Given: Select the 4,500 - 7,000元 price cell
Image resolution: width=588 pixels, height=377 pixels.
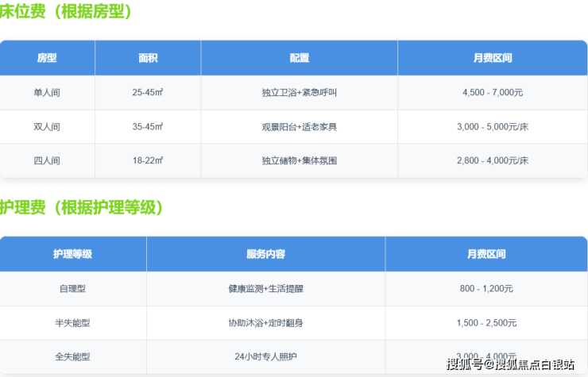Looking at the screenshot, I should [492, 93].
